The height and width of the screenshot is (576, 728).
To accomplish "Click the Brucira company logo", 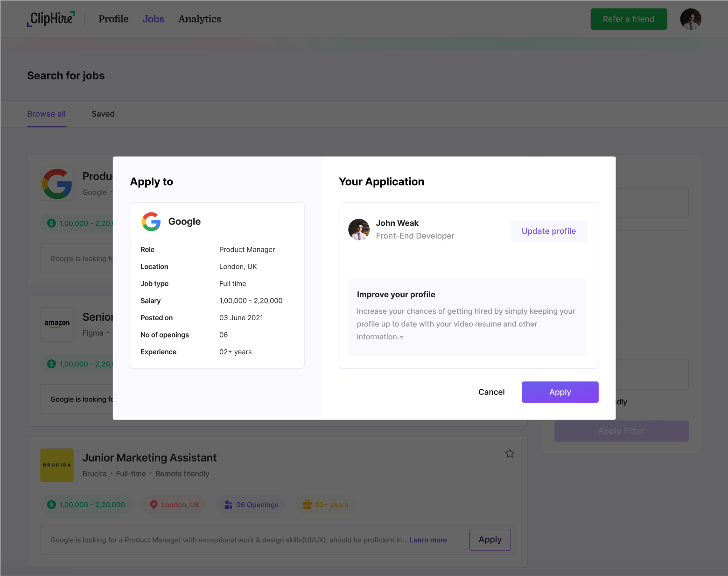I will click(57, 465).
